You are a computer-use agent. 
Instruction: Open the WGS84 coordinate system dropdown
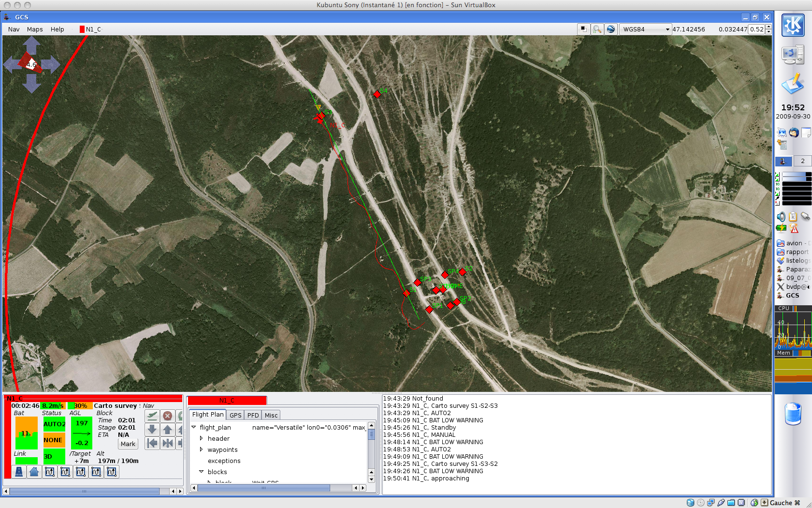click(646, 30)
